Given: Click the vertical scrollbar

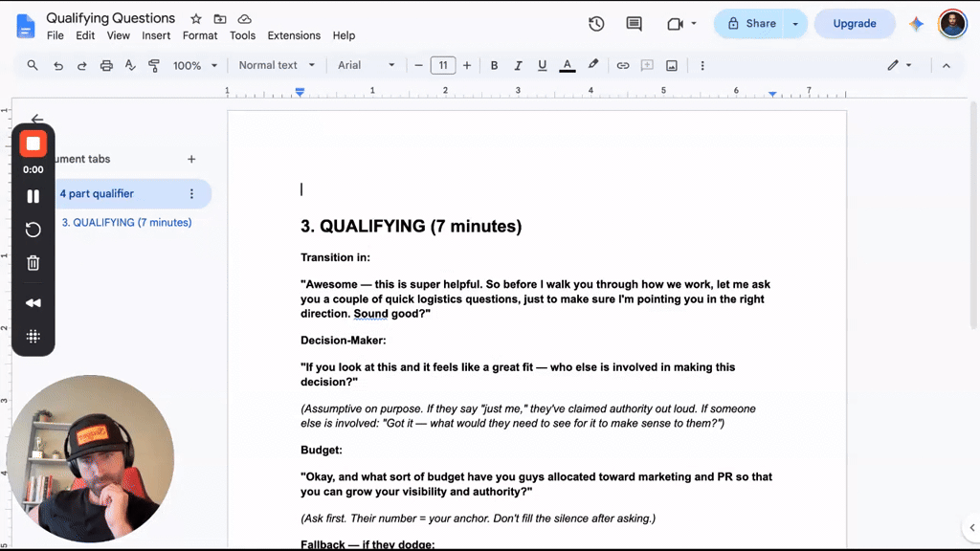Looking at the screenshot, I should click(x=973, y=215).
